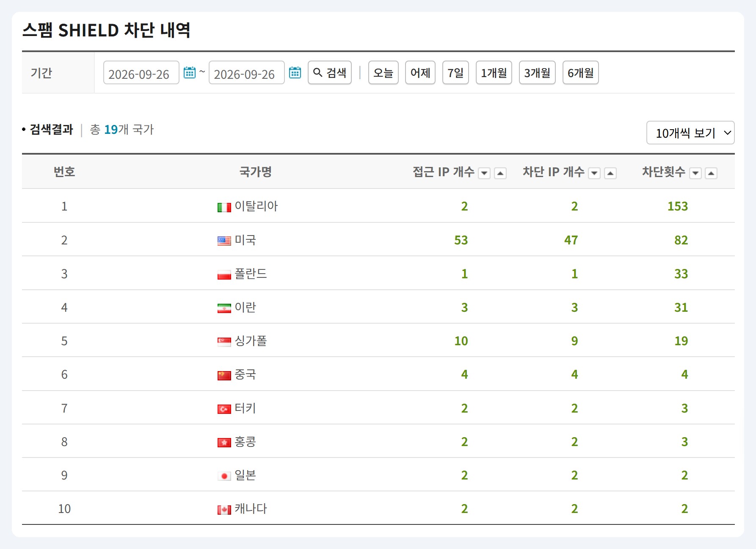
Task: Click the country name 싱가폴
Action: (251, 341)
